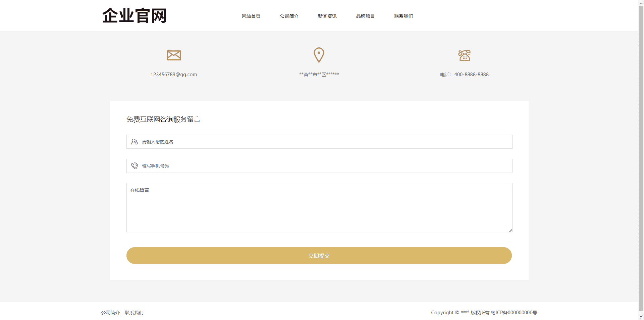
Task: Open the footer 联系我们 link
Action: 134,313
